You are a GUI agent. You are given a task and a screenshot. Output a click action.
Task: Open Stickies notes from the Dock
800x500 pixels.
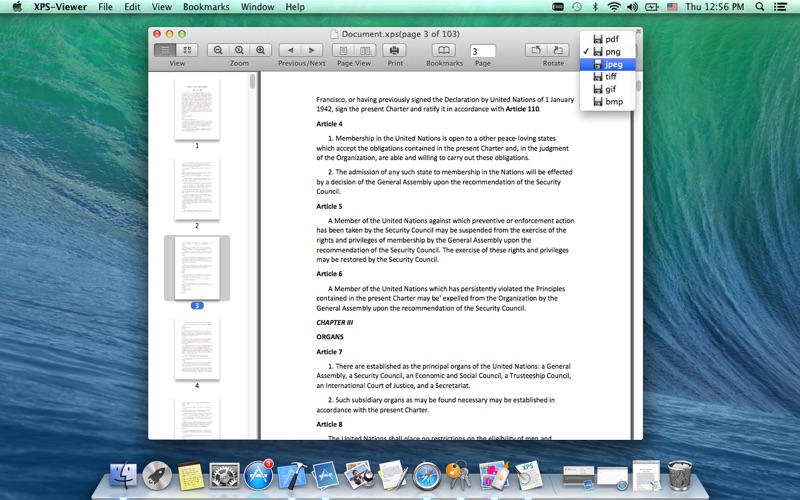click(x=190, y=476)
